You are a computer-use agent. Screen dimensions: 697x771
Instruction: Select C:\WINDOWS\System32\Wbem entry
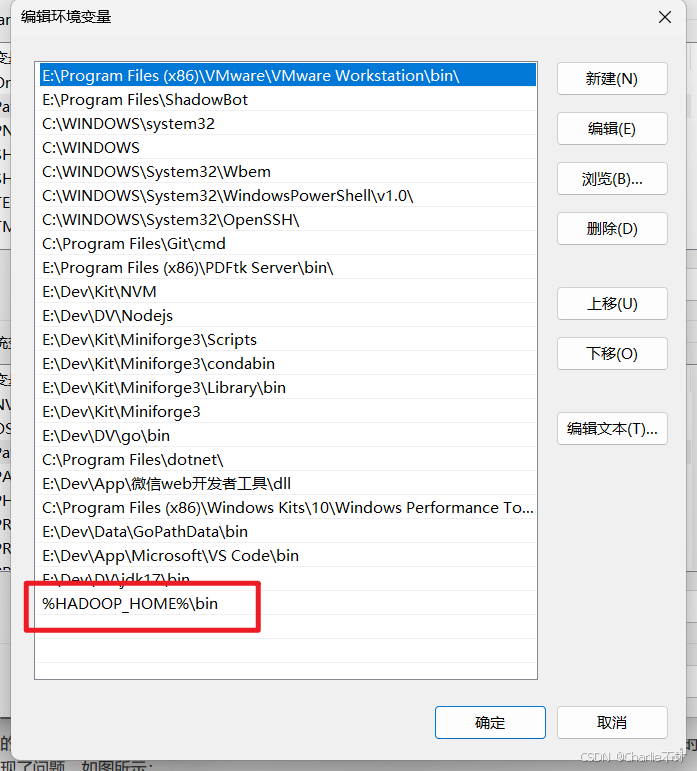286,172
